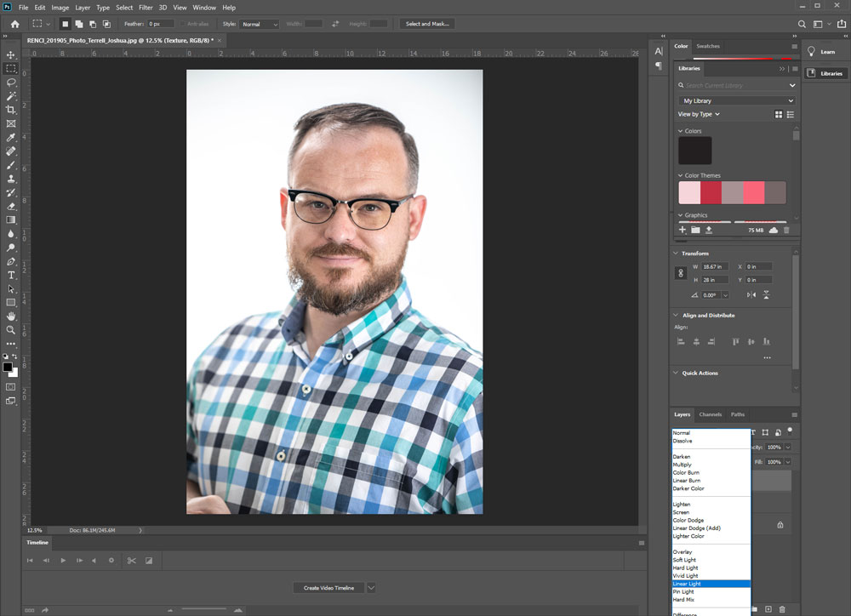
Task: Switch Libraries to list view
Action: 791,114
